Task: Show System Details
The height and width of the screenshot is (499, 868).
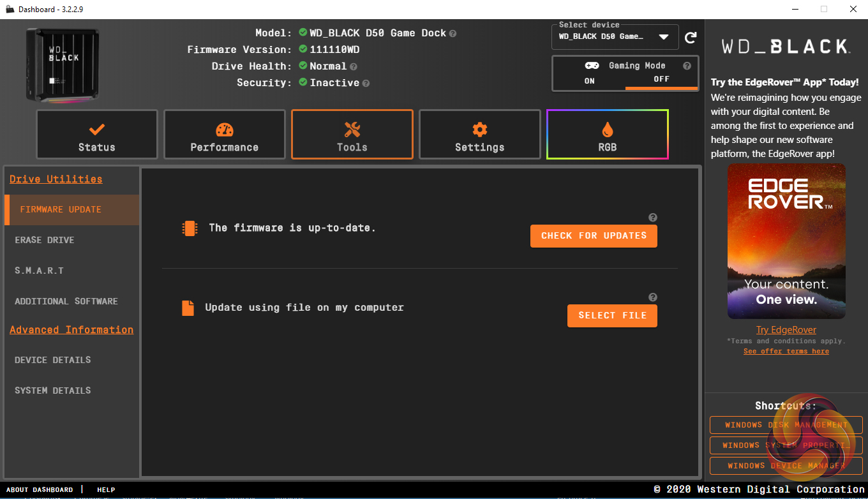Action: point(71,391)
